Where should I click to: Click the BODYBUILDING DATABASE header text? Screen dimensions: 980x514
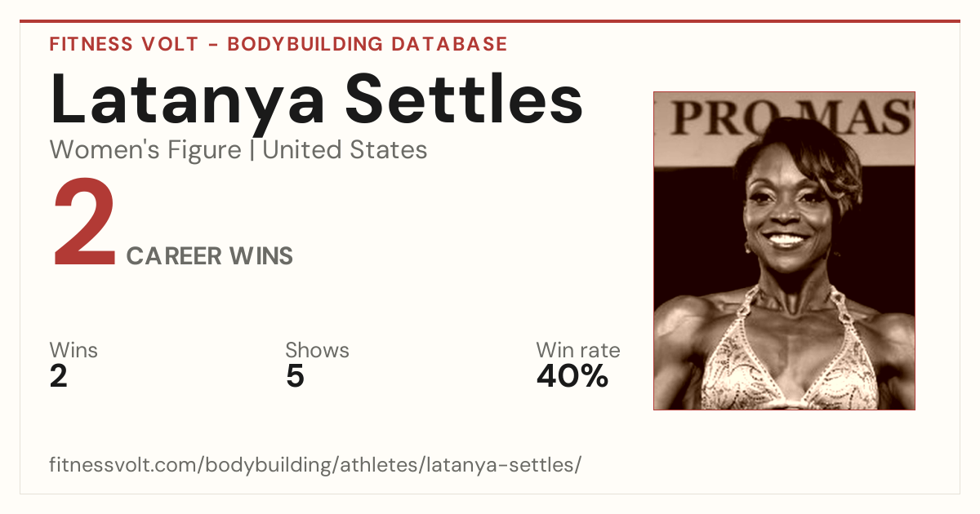point(367,44)
